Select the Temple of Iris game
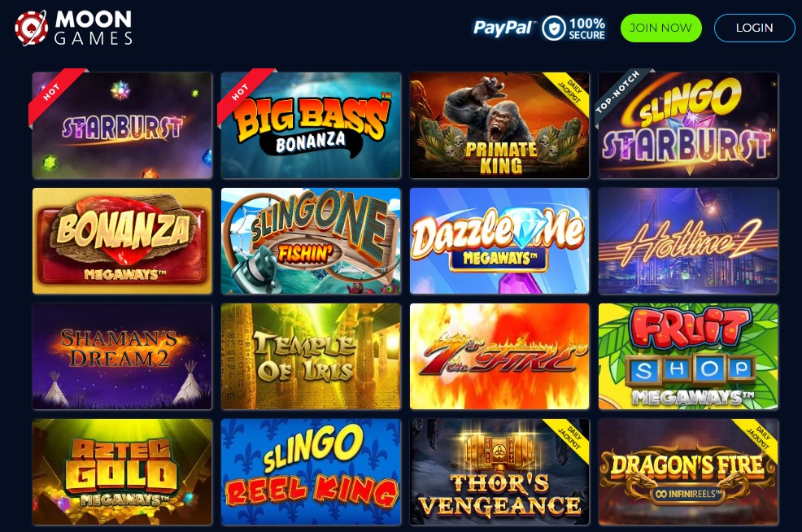 click(x=311, y=356)
